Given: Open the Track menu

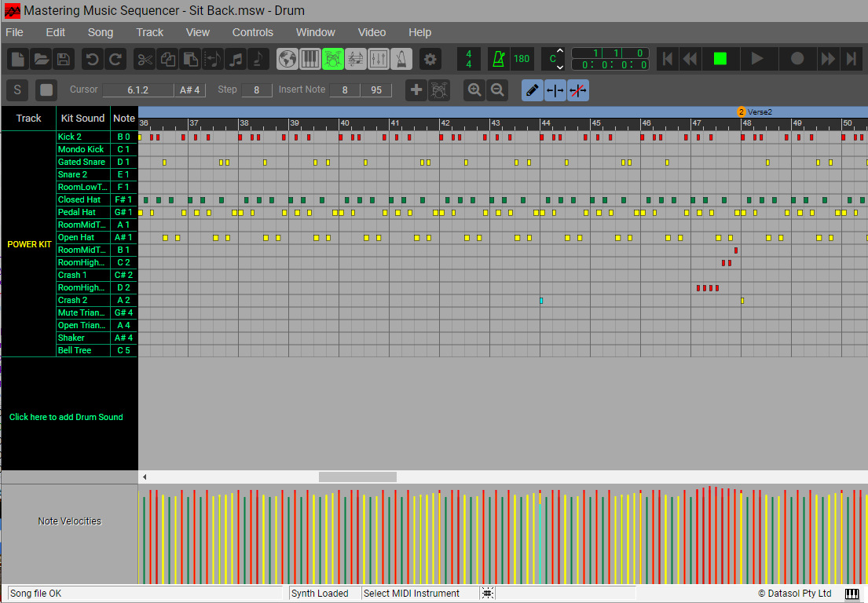Looking at the screenshot, I should pyautogui.click(x=149, y=32).
